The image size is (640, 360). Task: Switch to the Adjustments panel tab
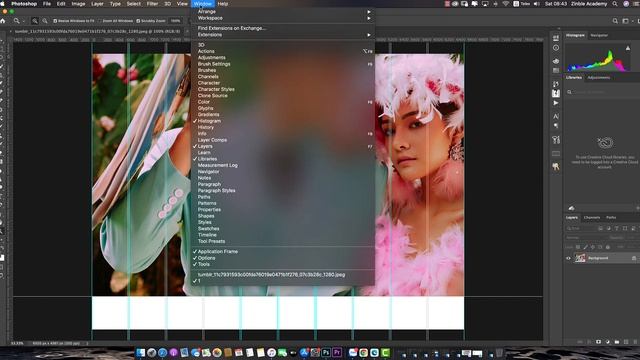[x=599, y=78]
